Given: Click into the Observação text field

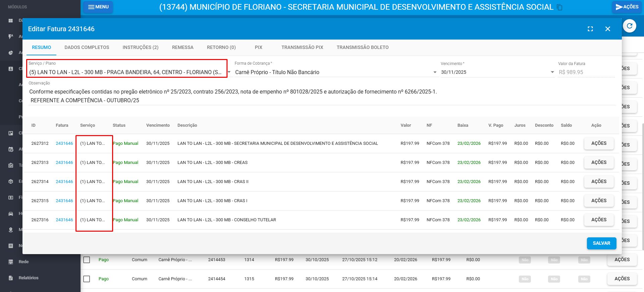Looking at the screenshot, I should (322, 96).
